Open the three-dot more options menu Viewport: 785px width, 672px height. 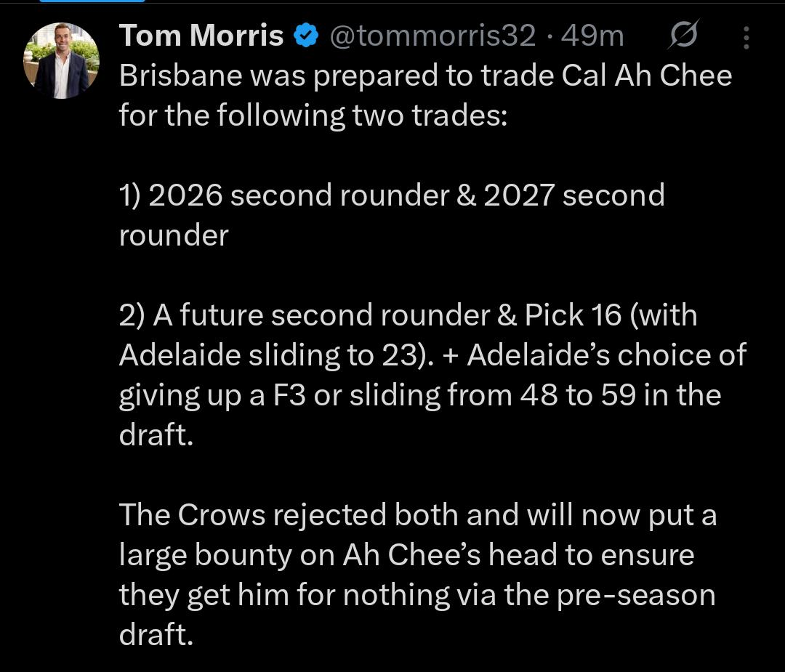746,38
